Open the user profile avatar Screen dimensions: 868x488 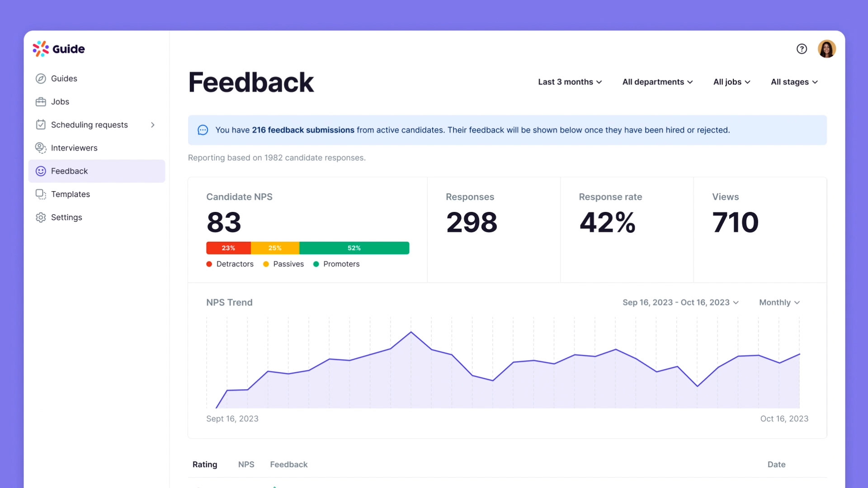click(x=826, y=49)
